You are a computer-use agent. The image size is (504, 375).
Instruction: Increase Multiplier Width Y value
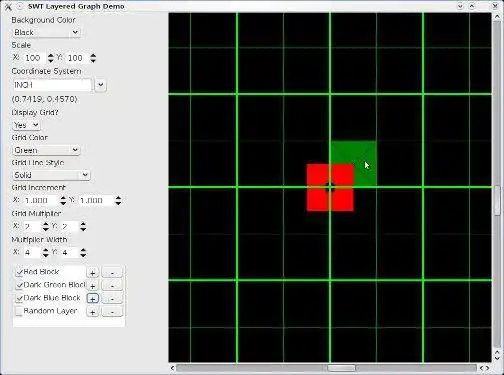tap(83, 250)
